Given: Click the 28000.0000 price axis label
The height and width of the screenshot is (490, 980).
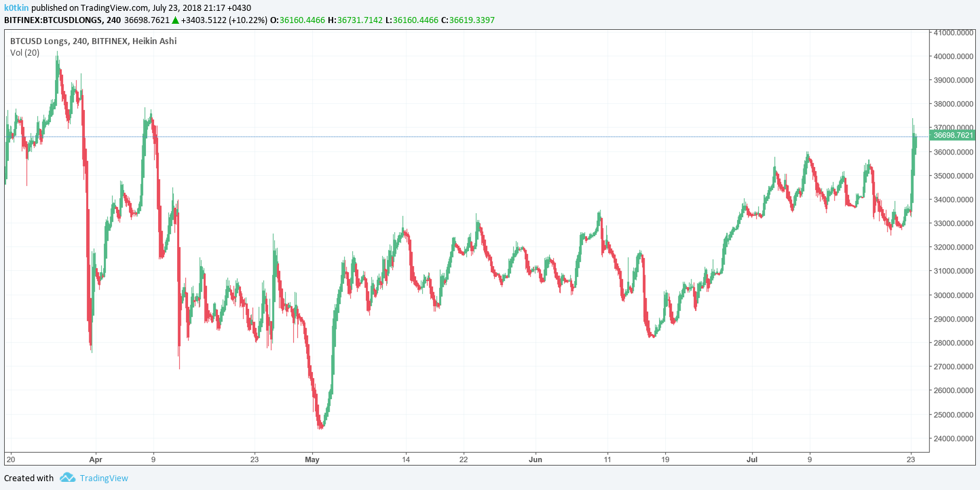Looking at the screenshot, I should pyautogui.click(x=954, y=343).
